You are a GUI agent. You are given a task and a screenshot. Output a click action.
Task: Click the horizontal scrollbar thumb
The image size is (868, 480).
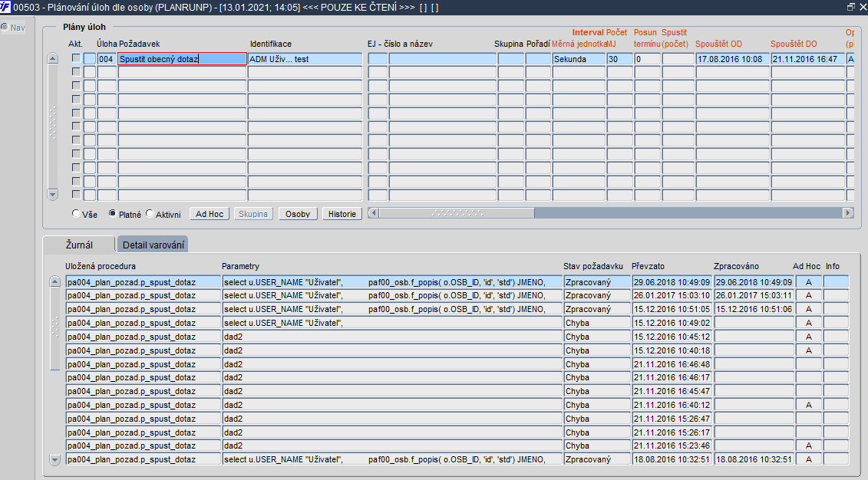tap(457, 213)
